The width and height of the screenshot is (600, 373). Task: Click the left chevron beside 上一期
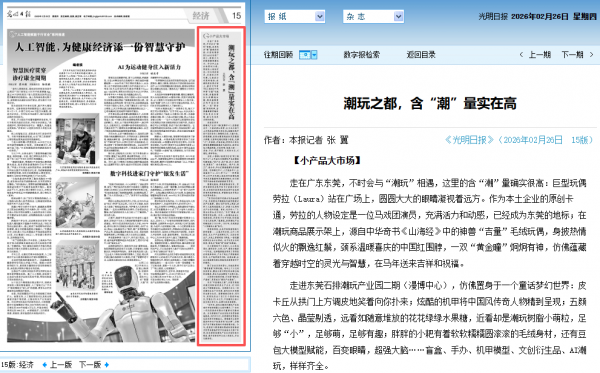coord(521,55)
